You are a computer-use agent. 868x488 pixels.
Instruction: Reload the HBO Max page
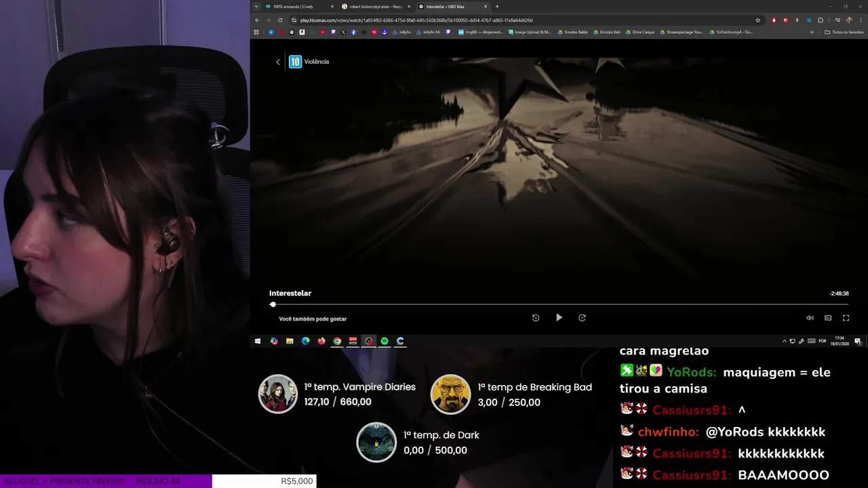click(280, 20)
